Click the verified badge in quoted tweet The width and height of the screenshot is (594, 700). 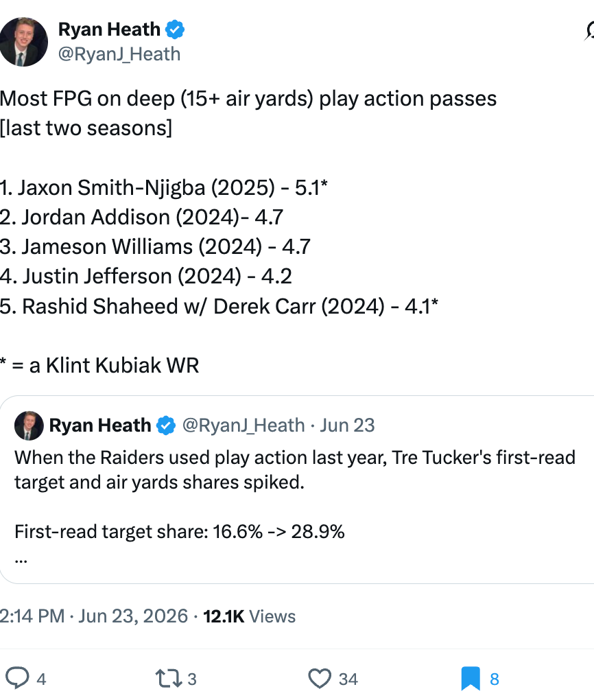[166, 425]
